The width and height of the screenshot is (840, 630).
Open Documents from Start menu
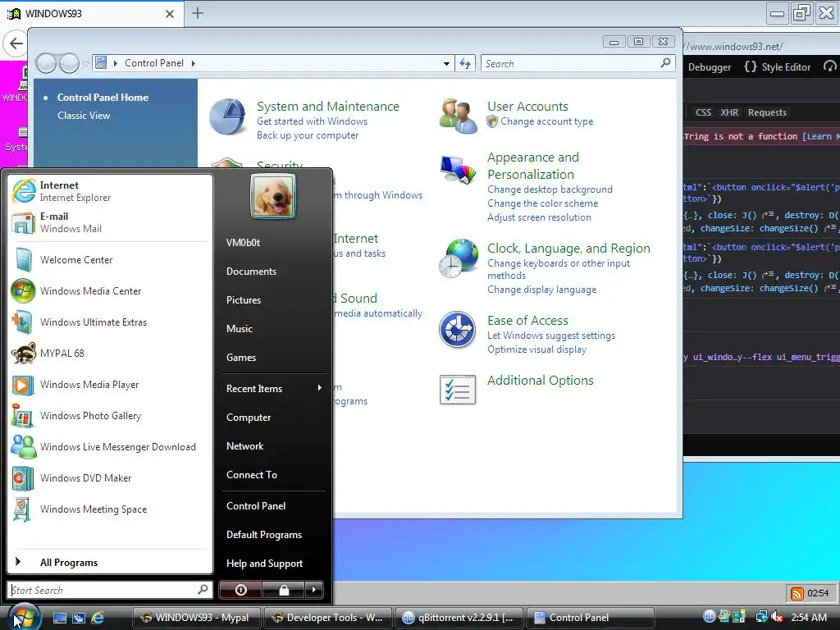251,272
